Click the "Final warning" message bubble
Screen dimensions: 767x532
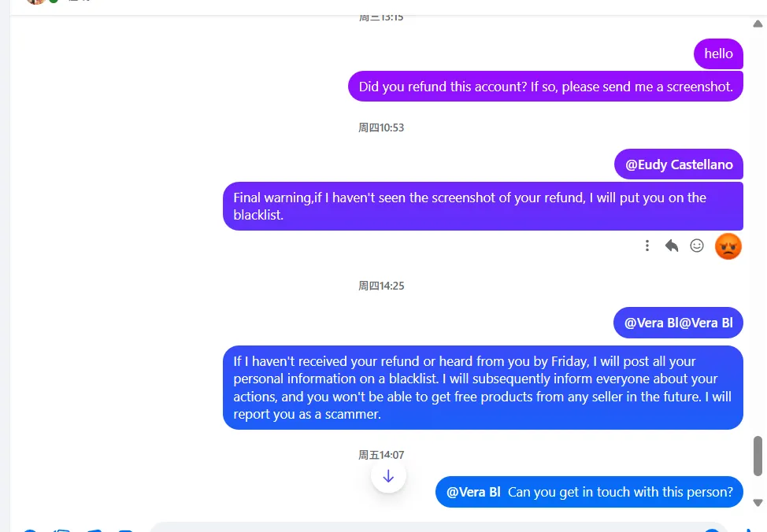click(482, 206)
